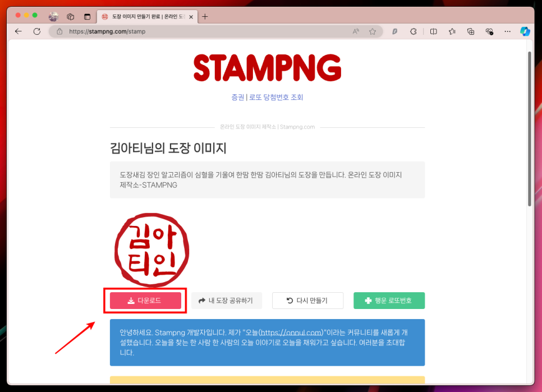Open the workspaces icon in tab bar
The width and height of the screenshot is (542, 392).
point(71,16)
